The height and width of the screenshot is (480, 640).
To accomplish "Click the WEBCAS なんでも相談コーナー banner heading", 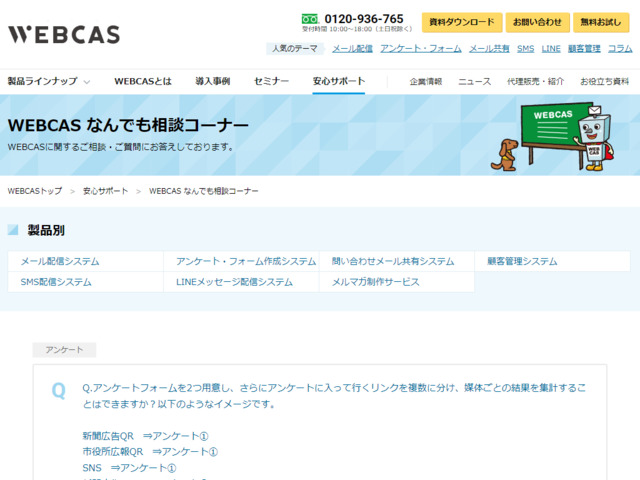I will pos(128,125).
